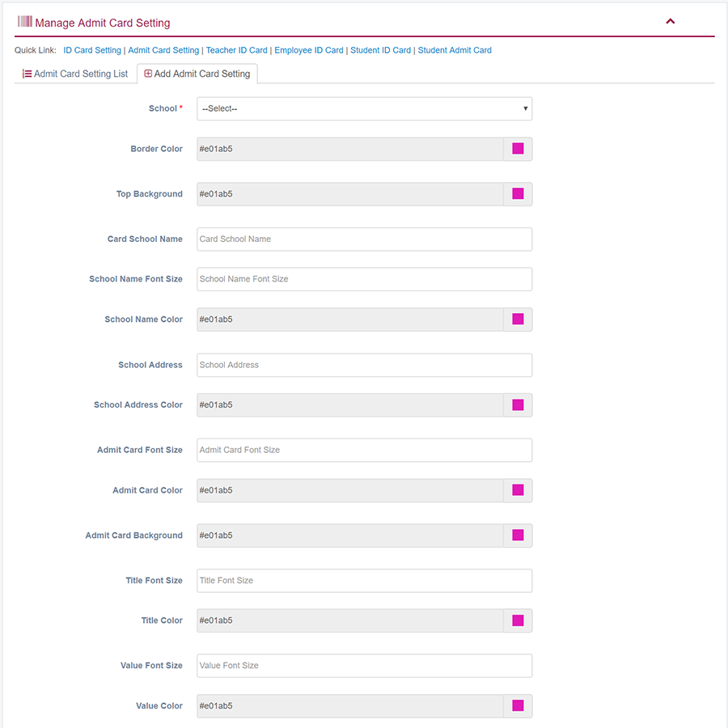728x728 pixels.
Task: Pick Border Color using its pink swatch
Action: pyautogui.click(x=518, y=149)
